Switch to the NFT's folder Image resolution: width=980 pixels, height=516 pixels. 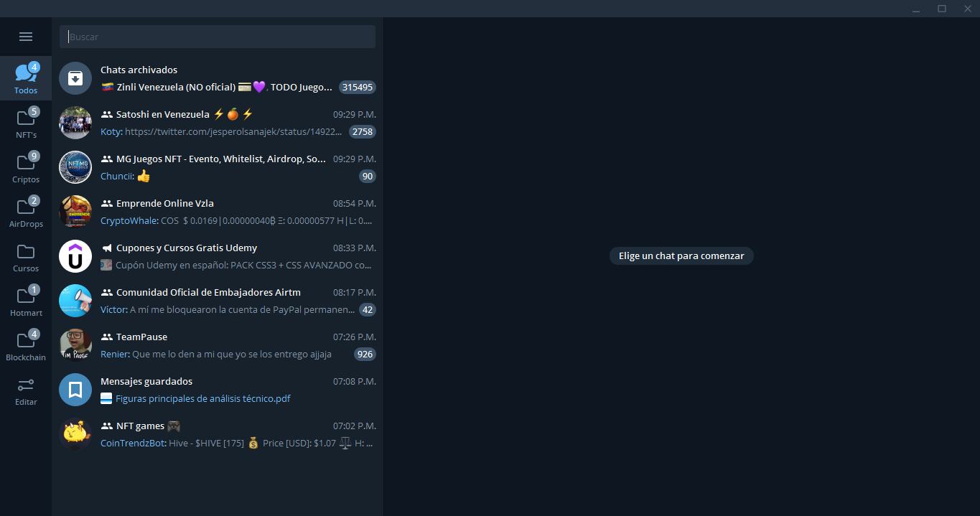coord(26,123)
